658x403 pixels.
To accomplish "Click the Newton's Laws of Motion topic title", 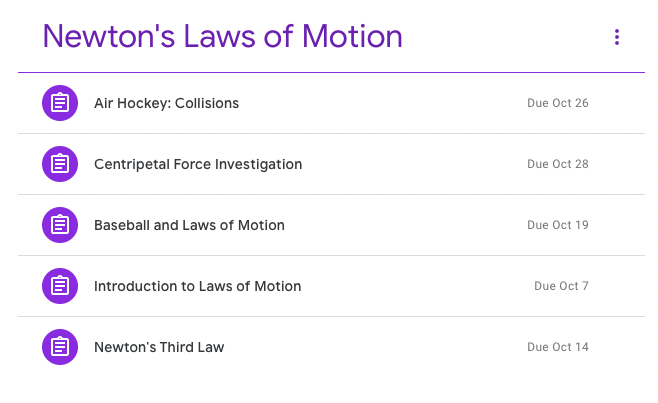I will click(222, 37).
